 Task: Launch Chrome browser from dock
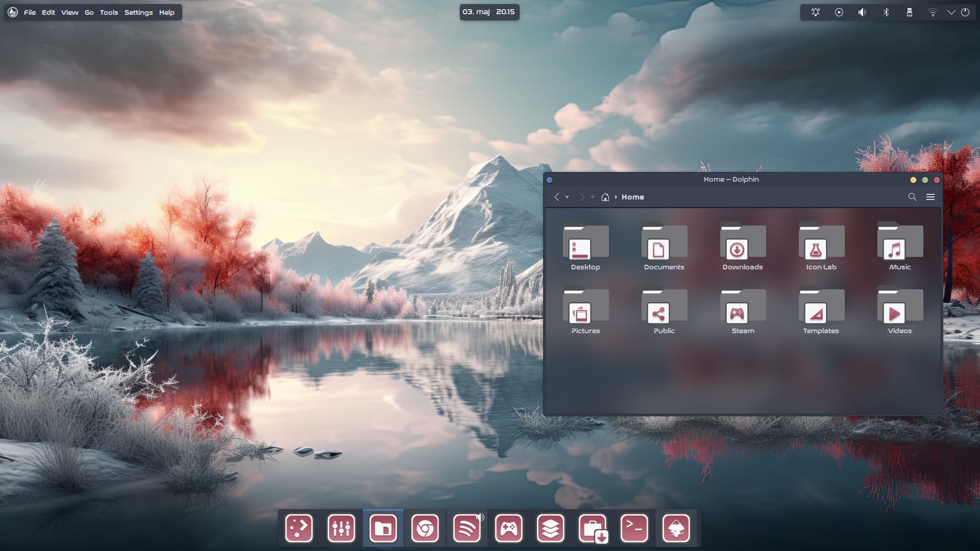point(425,528)
